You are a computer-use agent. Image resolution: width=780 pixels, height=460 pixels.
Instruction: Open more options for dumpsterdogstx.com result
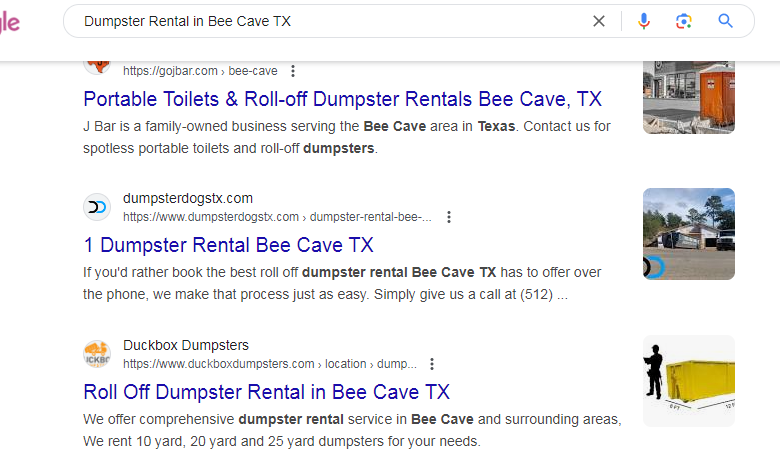pyautogui.click(x=449, y=217)
